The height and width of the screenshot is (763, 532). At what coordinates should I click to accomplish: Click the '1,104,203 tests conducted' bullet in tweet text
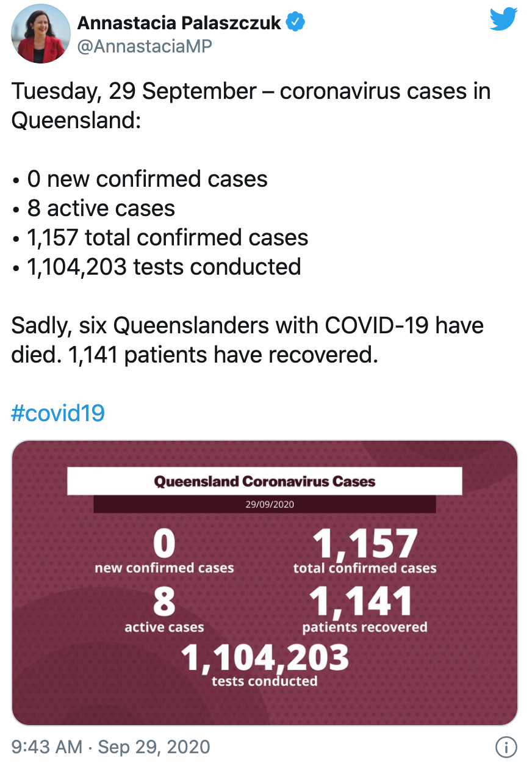coord(156,267)
